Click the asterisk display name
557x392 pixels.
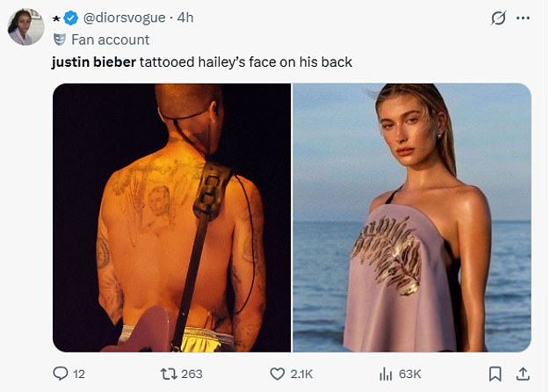pyautogui.click(x=56, y=19)
